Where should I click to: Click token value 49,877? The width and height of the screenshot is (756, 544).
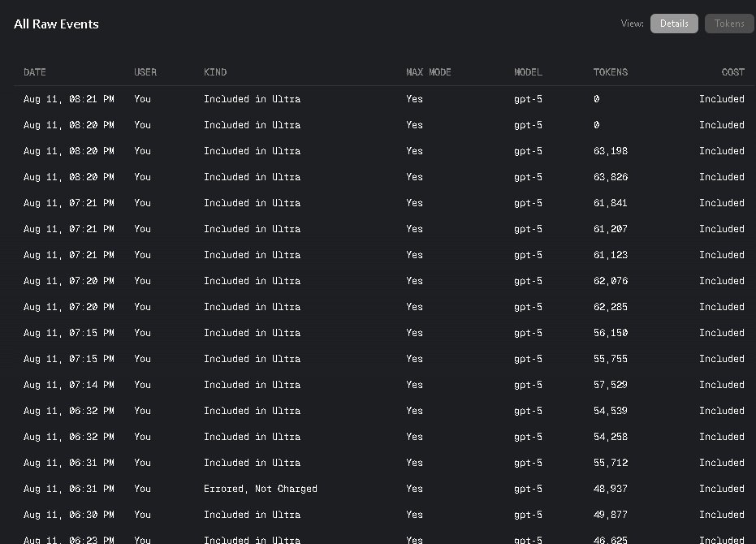click(x=611, y=516)
